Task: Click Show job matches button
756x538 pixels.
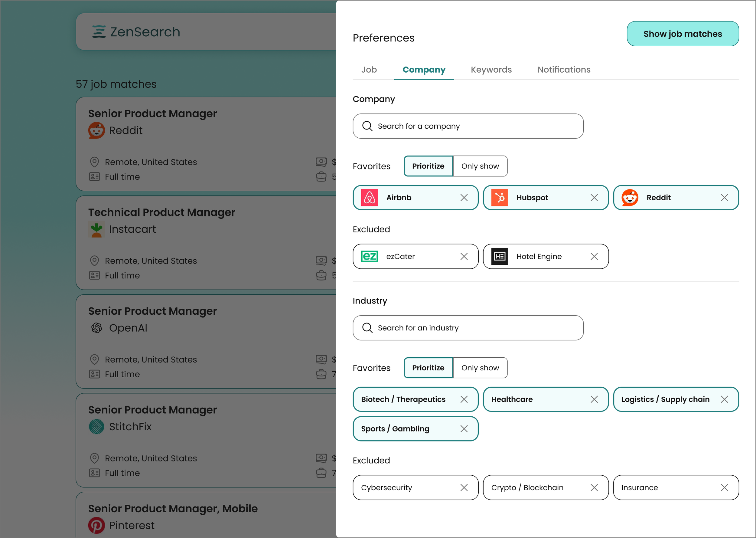Action: (x=682, y=34)
